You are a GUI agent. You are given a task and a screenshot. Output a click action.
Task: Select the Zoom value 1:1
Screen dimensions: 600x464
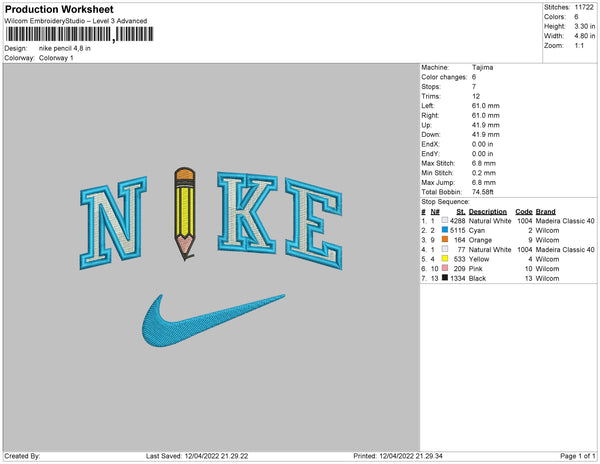pyautogui.click(x=579, y=46)
